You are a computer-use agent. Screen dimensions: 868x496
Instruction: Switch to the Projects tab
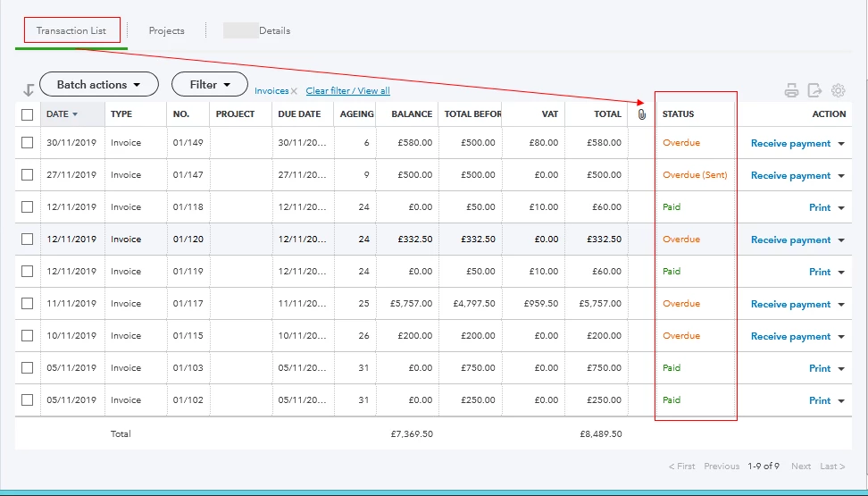pyautogui.click(x=167, y=30)
